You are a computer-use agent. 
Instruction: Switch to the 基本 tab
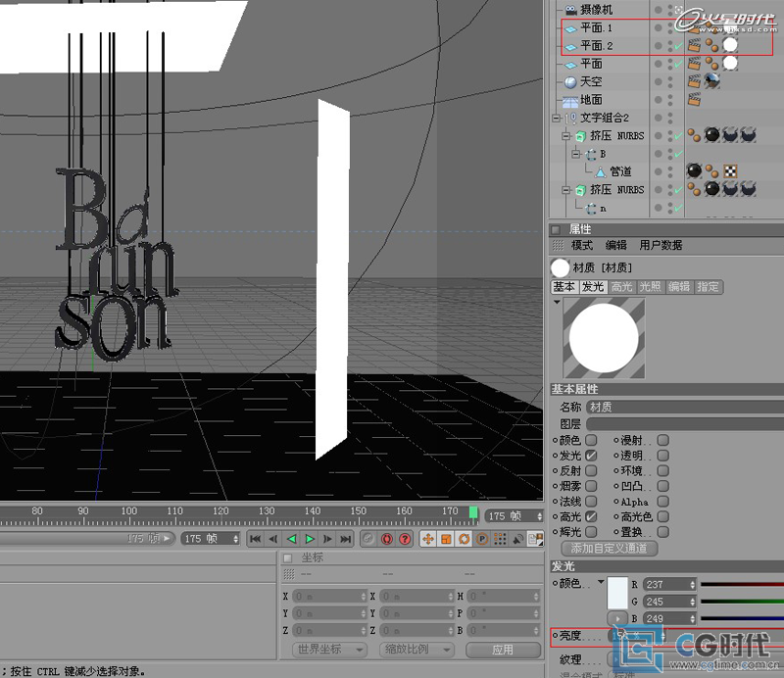point(564,286)
